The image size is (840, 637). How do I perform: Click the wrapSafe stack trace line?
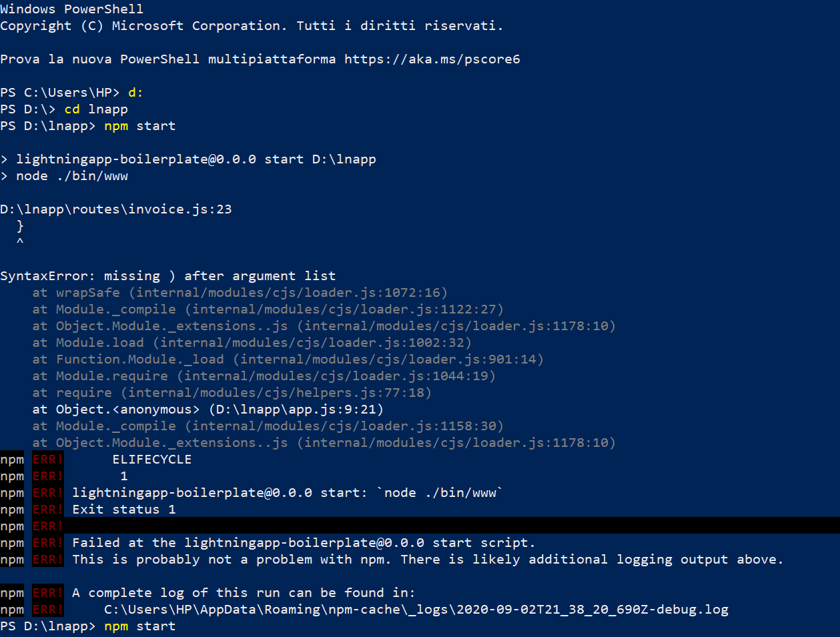pyautogui.click(x=240, y=292)
